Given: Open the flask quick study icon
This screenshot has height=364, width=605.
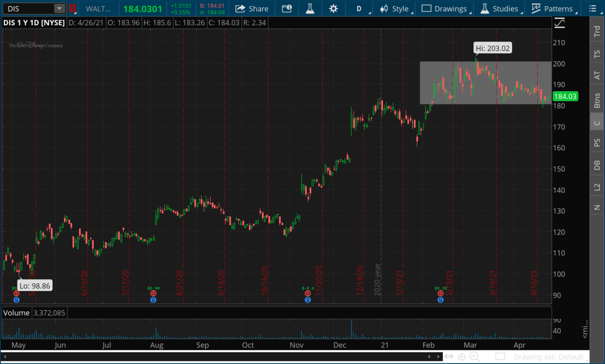Looking at the screenshot, I should 310,9.
